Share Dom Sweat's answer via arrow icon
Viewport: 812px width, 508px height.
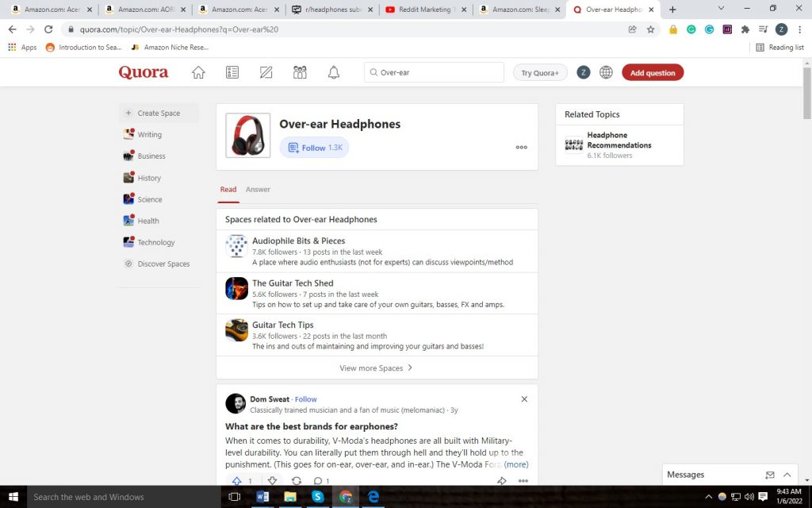point(501,480)
